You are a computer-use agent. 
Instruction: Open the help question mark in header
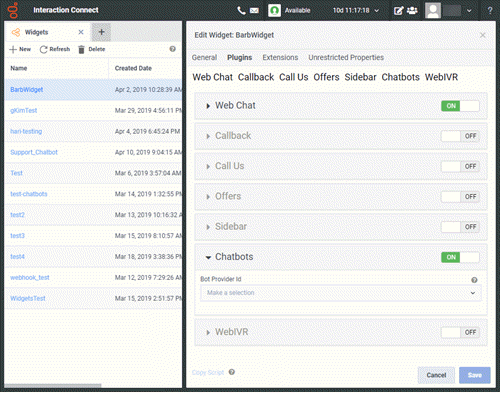[490, 11]
